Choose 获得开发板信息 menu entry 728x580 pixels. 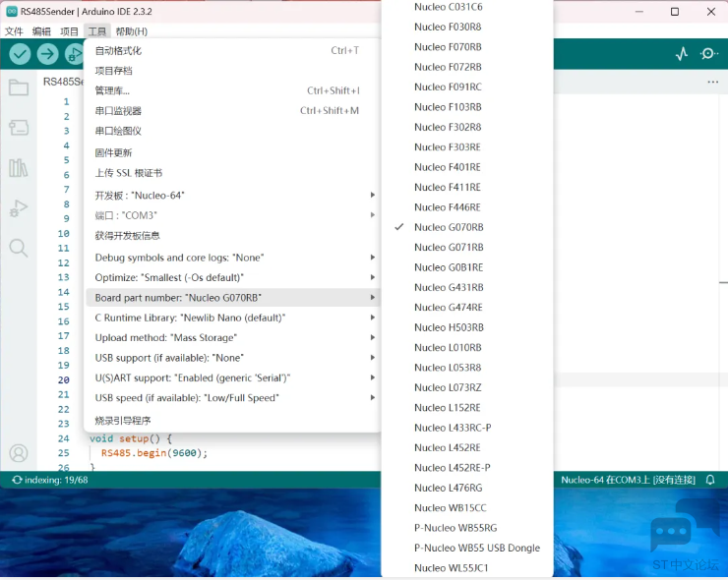(x=233, y=235)
